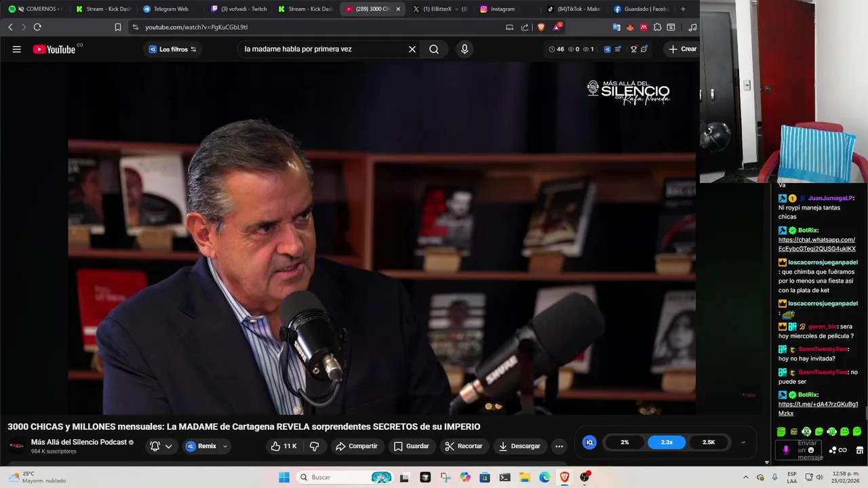Open the chat shop storefront icon
Viewport: 868px width, 488px height.
point(860,450)
